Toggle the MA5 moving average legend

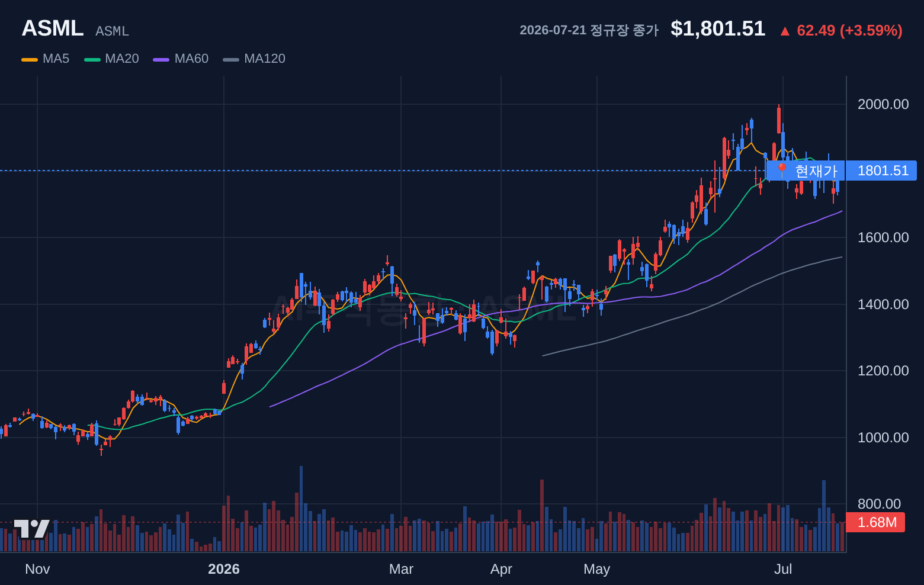[x=46, y=59]
